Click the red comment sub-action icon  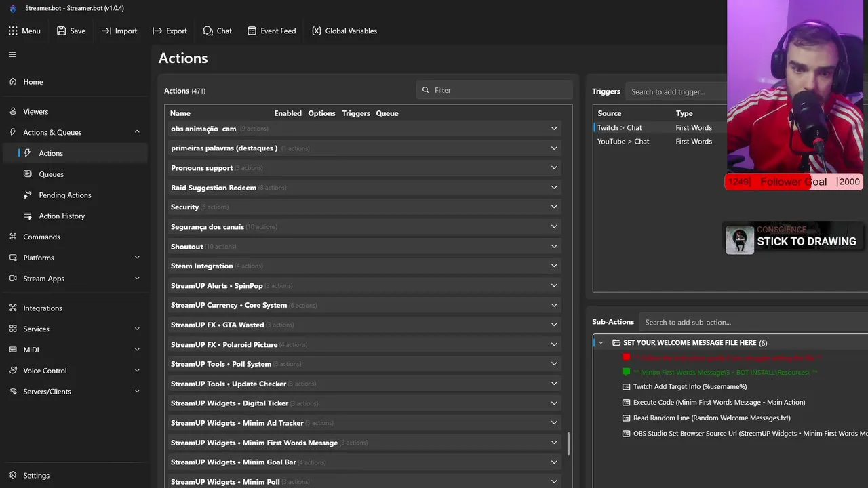pyautogui.click(x=627, y=357)
